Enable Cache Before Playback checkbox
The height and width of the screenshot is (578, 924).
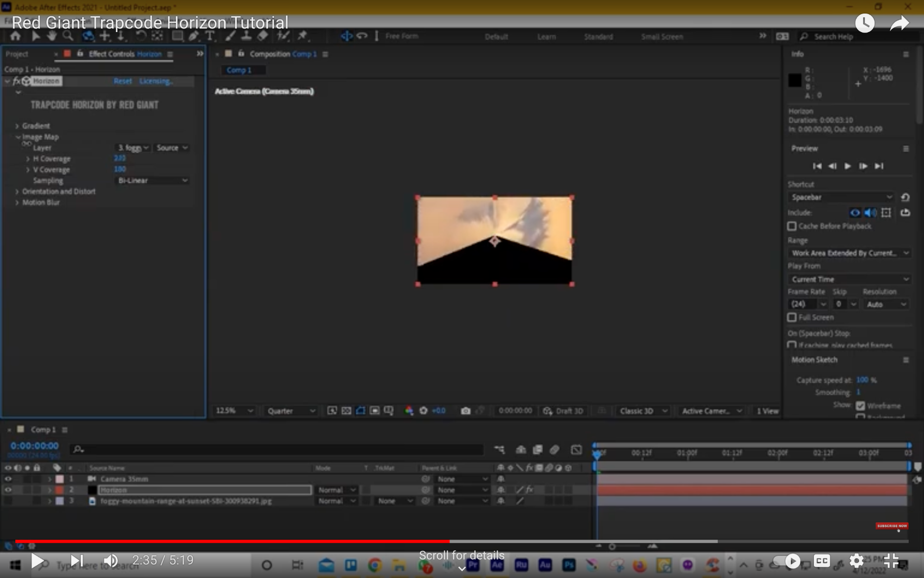pyautogui.click(x=792, y=226)
